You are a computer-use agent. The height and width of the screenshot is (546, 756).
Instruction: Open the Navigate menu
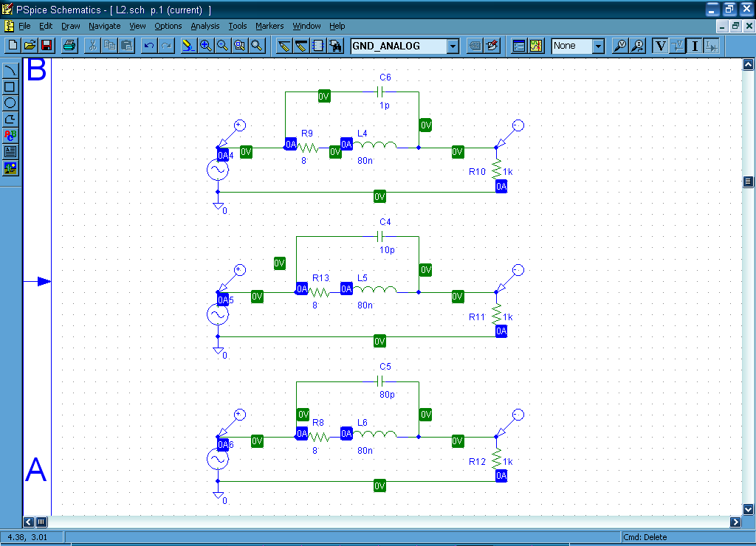coord(105,26)
